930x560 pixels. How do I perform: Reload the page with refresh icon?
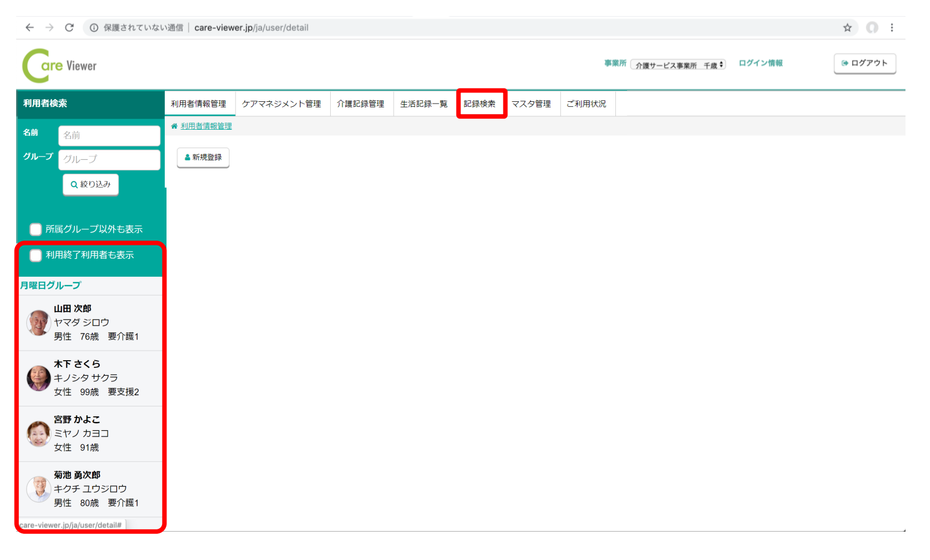(x=69, y=27)
